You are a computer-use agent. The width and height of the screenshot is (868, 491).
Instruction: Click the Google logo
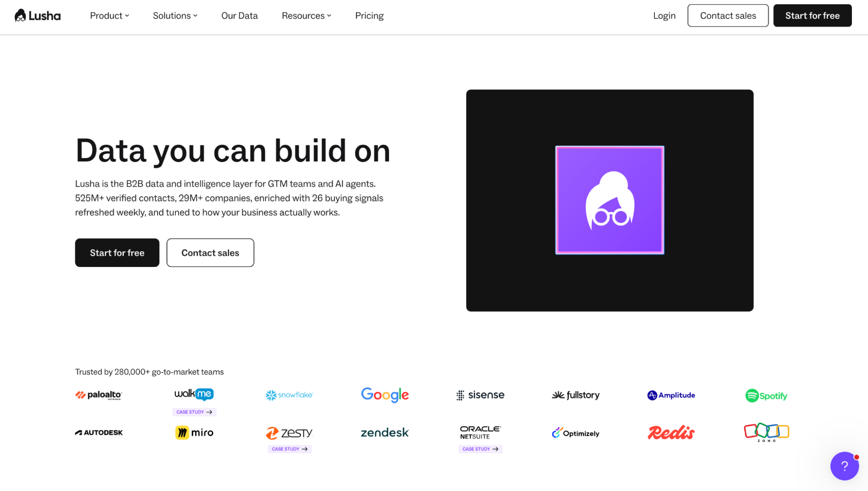point(385,395)
